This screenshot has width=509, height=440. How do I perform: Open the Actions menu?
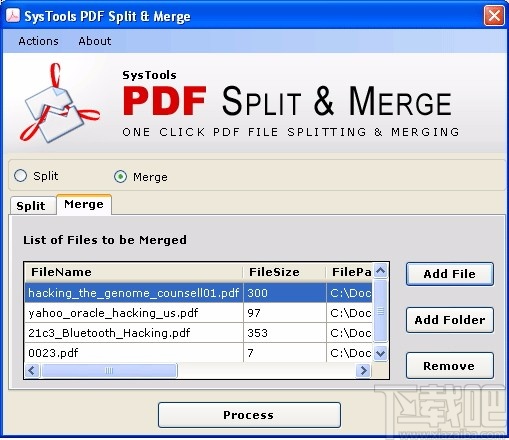(x=38, y=41)
